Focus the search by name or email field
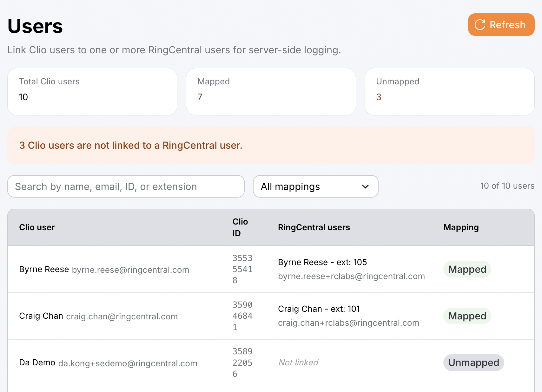This screenshot has width=542, height=392. 126,186
